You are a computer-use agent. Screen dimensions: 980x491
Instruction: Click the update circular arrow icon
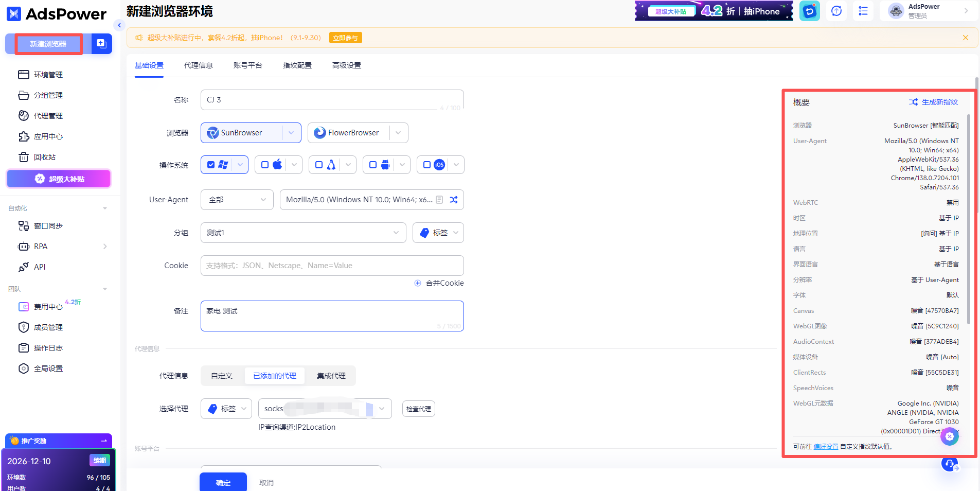(836, 11)
